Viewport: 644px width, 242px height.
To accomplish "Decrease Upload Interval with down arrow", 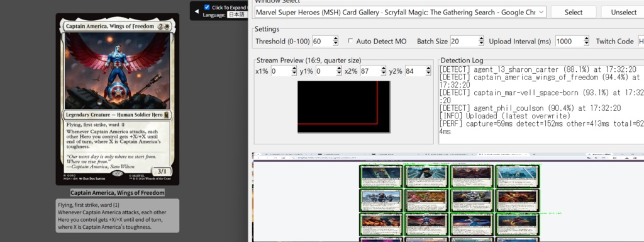I will [586, 43].
